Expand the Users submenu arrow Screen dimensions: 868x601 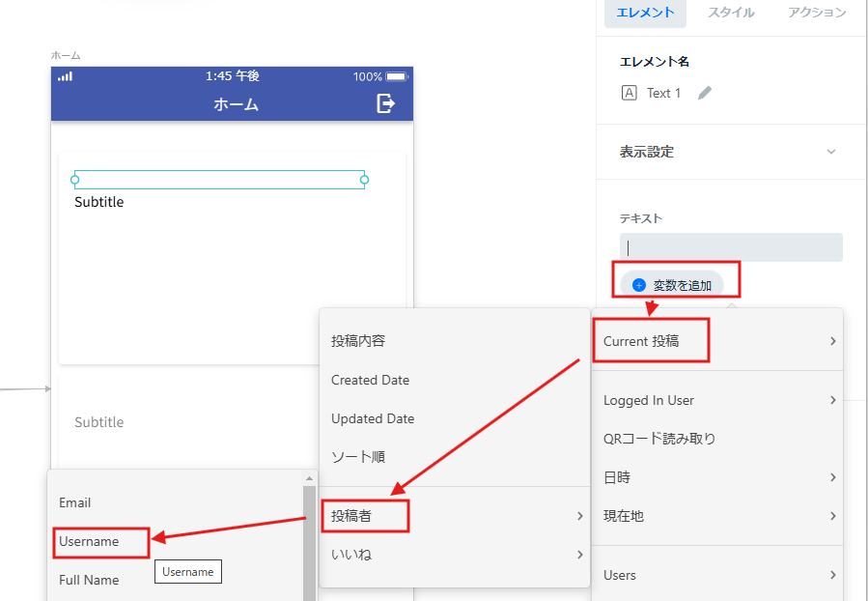point(832,575)
